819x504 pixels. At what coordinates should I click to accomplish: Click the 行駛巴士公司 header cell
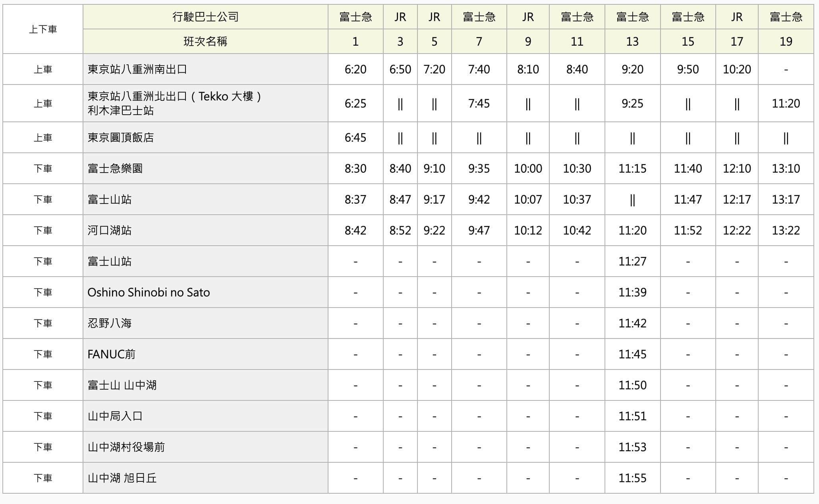tap(205, 17)
